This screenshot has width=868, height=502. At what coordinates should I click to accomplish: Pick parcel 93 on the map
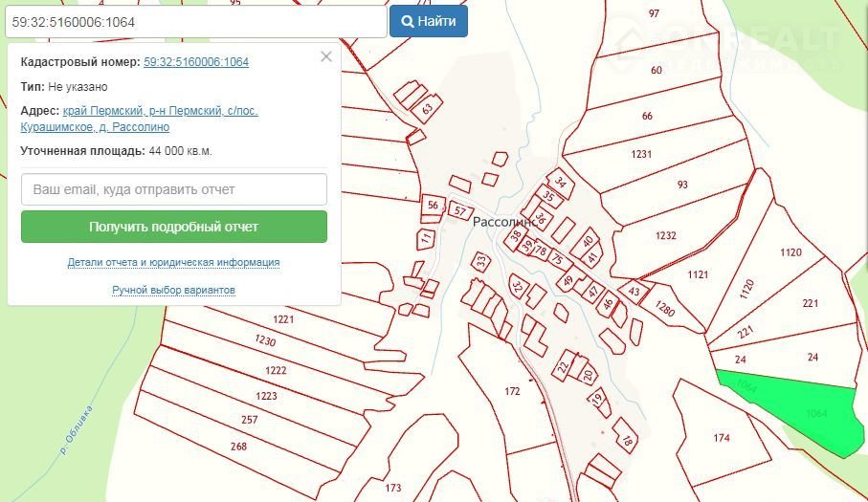(681, 185)
